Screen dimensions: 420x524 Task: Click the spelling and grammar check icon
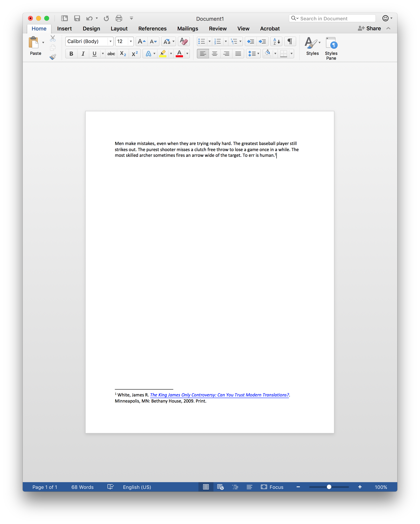point(110,487)
